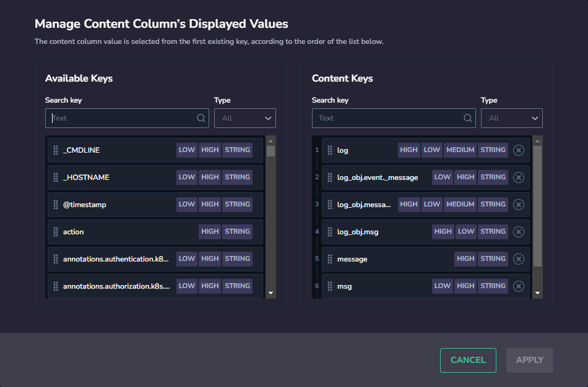Image resolution: width=588 pixels, height=387 pixels.
Task: Select the @timestamp key name
Action: (x=84, y=205)
